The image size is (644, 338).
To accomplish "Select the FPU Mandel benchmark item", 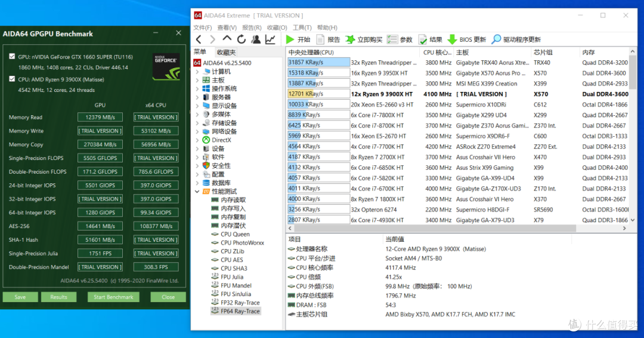I will (x=231, y=286).
